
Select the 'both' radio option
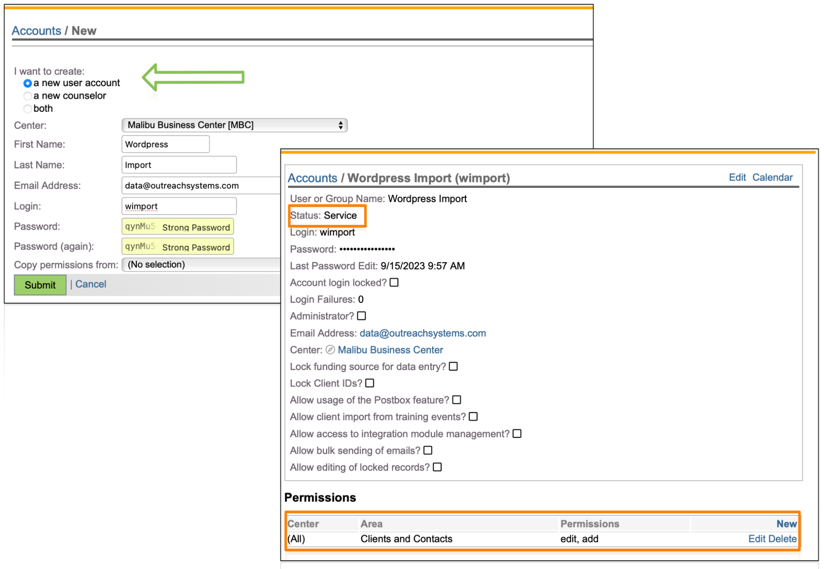coord(28,109)
